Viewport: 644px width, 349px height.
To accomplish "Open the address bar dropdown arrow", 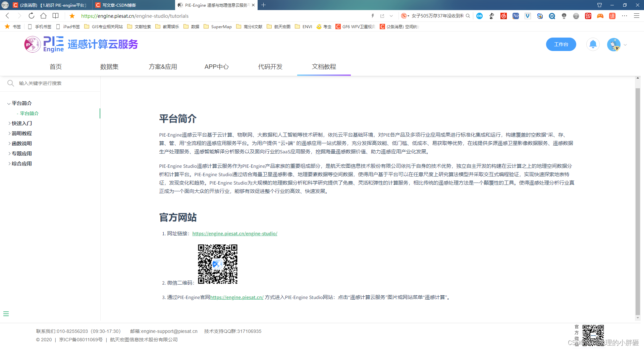I will pos(391,16).
